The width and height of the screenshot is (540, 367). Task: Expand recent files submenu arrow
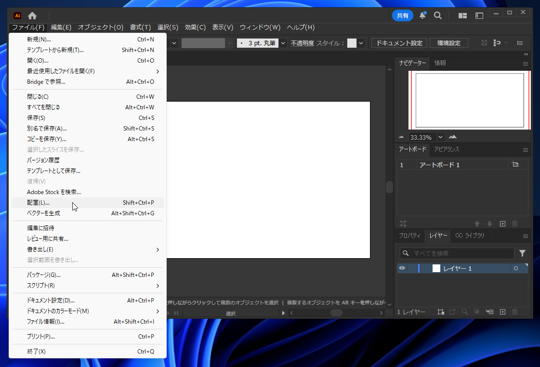pos(157,71)
